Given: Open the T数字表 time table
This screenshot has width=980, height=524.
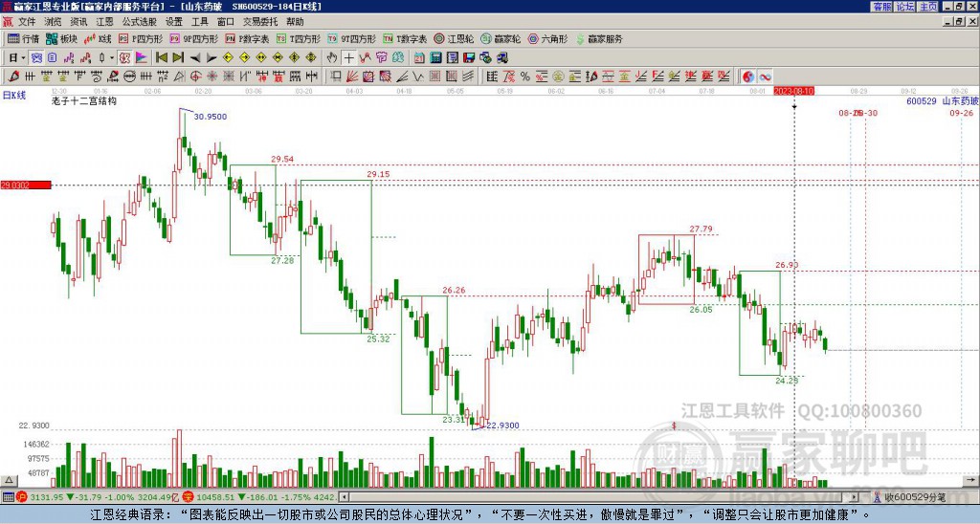Looking at the screenshot, I should tap(405, 38).
